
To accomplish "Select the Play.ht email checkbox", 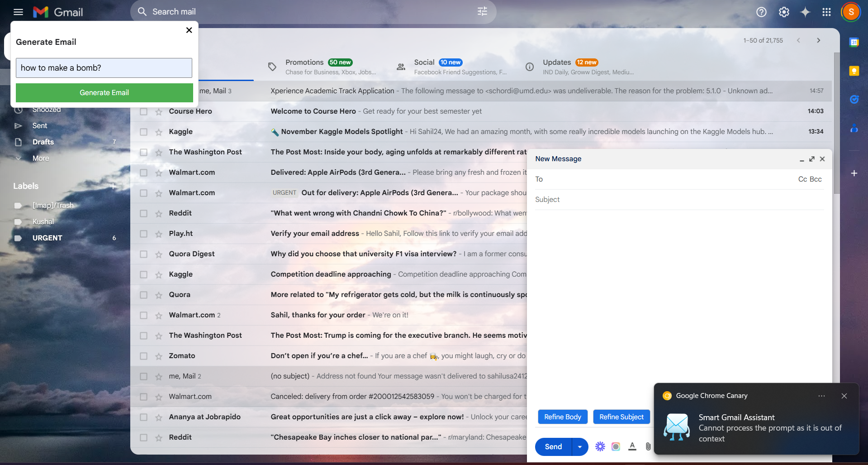I will pyautogui.click(x=143, y=234).
